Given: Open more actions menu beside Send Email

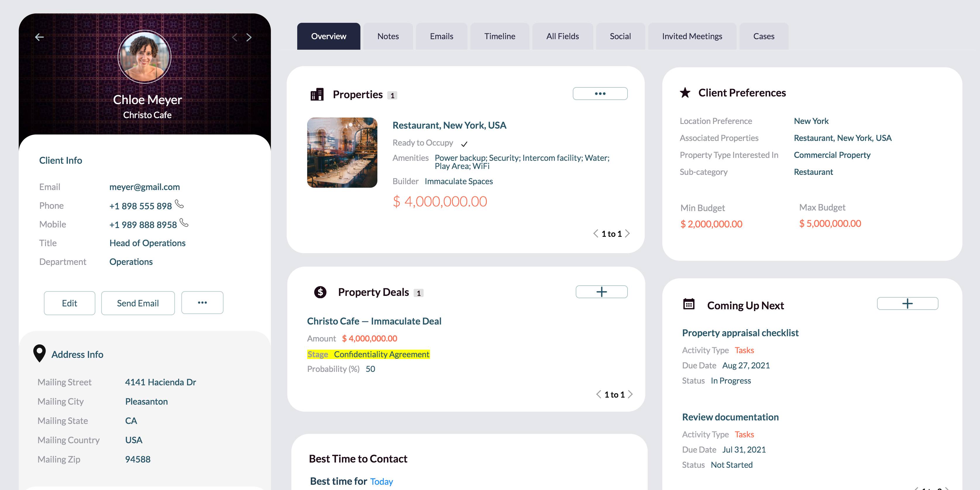Looking at the screenshot, I should (x=202, y=303).
